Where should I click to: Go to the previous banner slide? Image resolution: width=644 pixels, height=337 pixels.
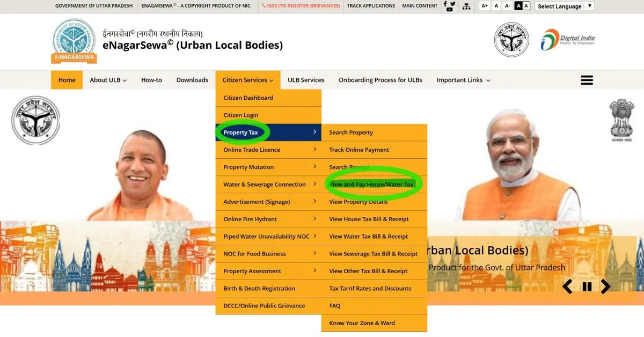567,287
